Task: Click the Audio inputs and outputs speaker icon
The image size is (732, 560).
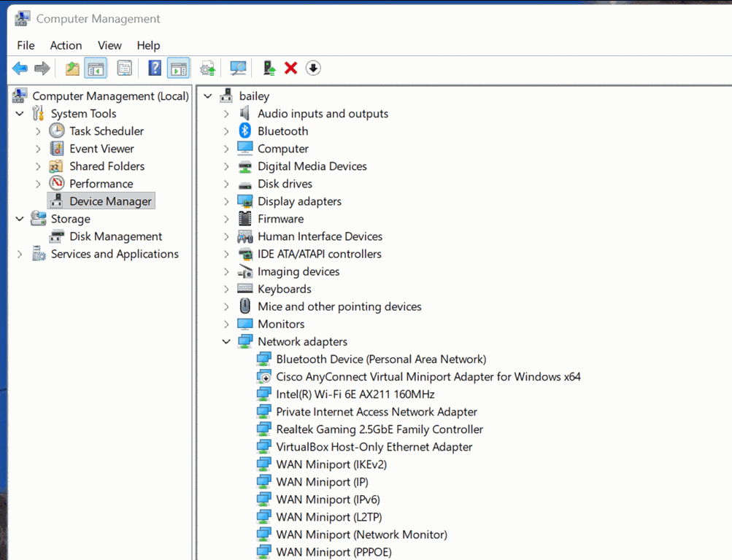Action: (x=245, y=113)
